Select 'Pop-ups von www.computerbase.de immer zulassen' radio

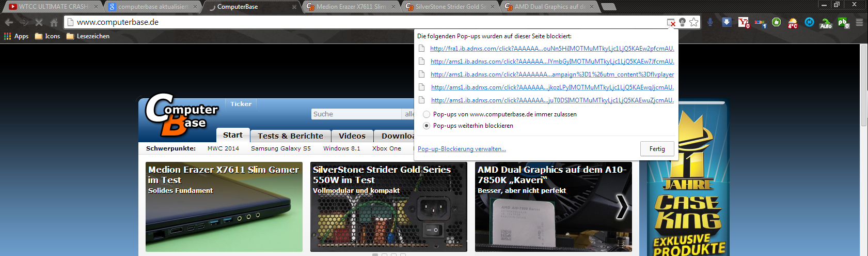point(427,114)
